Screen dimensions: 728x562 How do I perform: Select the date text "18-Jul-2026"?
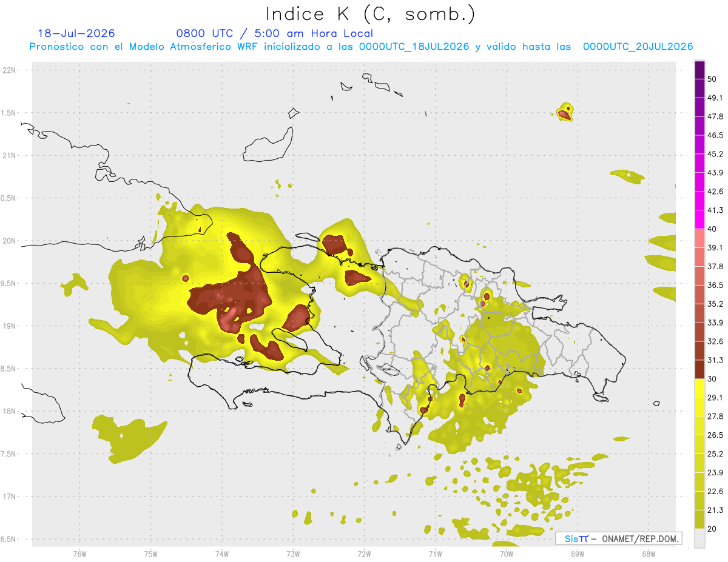point(76,33)
